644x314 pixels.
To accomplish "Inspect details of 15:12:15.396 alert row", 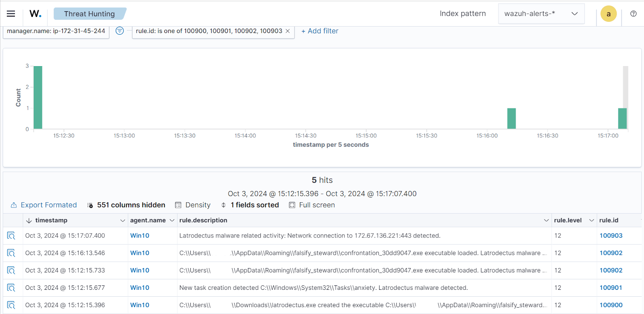I will click(x=11, y=305).
